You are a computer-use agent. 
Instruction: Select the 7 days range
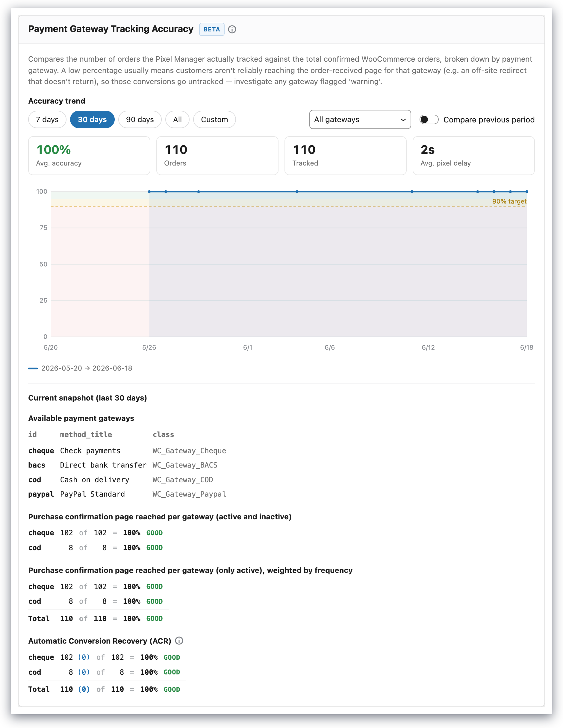47,119
